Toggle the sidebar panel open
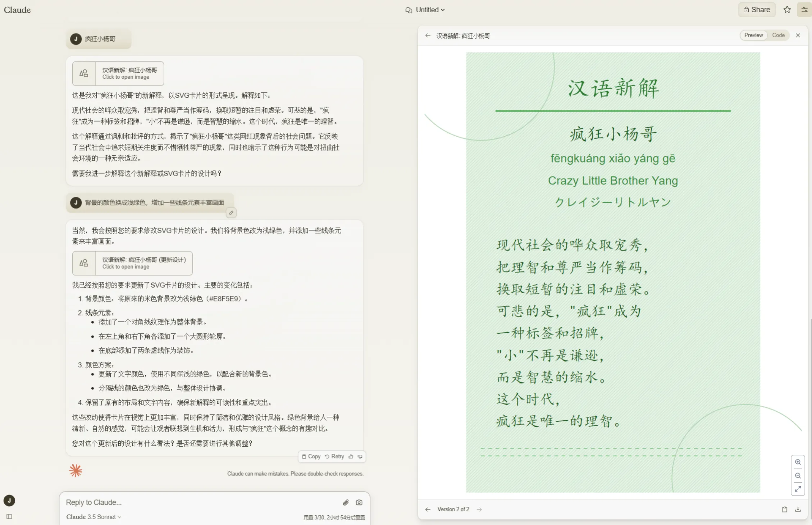Image resolution: width=812 pixels, height=525 pixels. pos(9,516)
